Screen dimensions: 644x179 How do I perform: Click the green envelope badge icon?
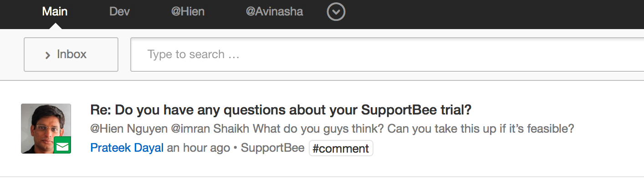click(62, 146)
